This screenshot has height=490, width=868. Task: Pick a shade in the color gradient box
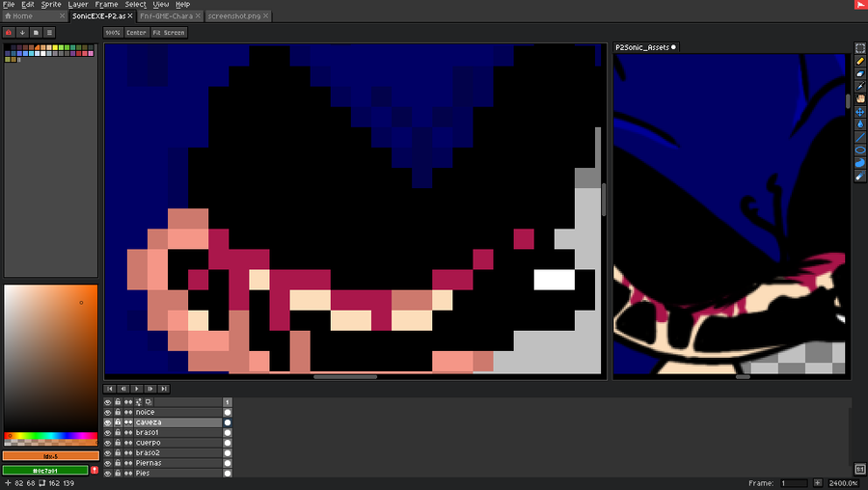coord(50,358)
